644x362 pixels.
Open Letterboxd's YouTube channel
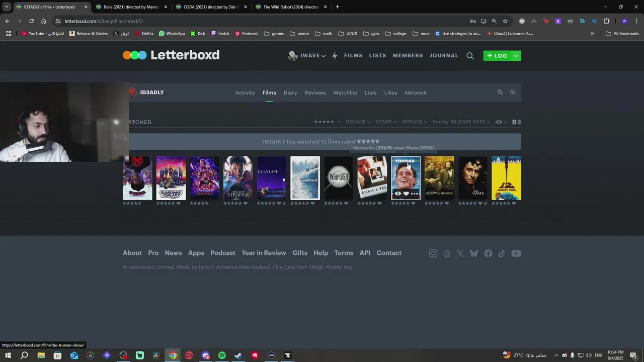pyautogui.click(x=516, y=253)
